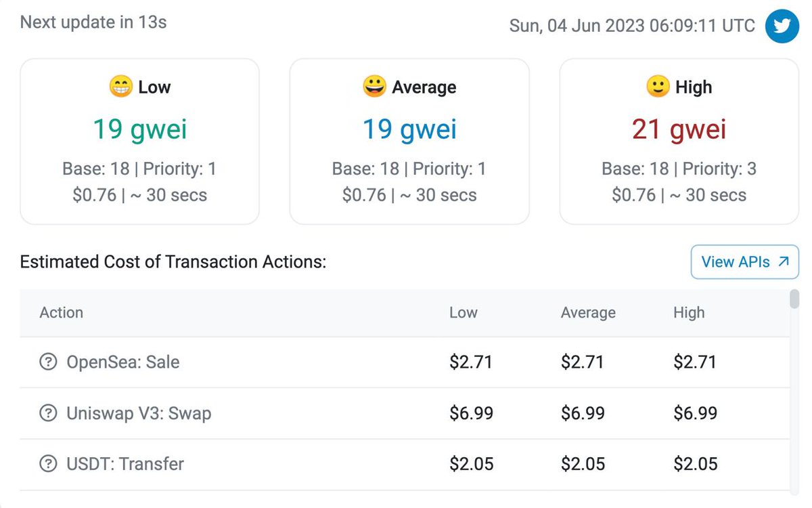This screenshot has height=508, width=812.
Task: Click the USDT: Transfer row label
Action: click(125, 464)
